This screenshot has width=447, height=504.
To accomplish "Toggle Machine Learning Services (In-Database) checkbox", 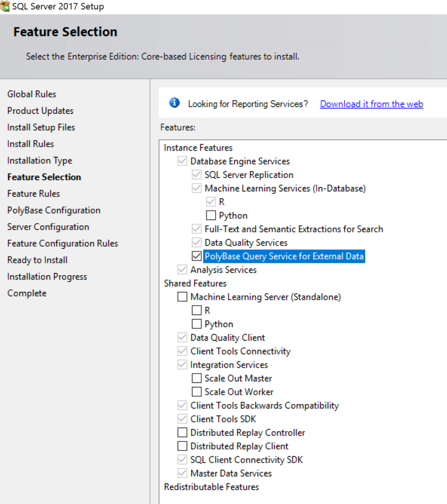I will (x=196, y=188).
